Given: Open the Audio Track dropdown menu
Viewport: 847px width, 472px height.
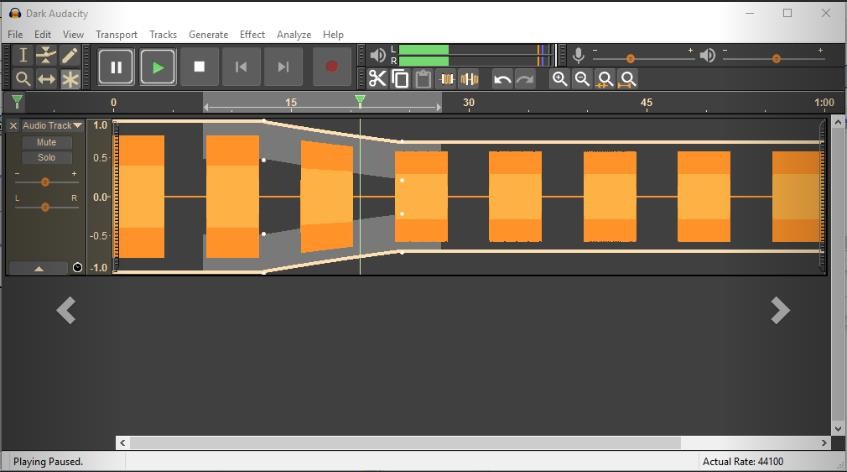Looking at the screenshot, I should (52, 126).
